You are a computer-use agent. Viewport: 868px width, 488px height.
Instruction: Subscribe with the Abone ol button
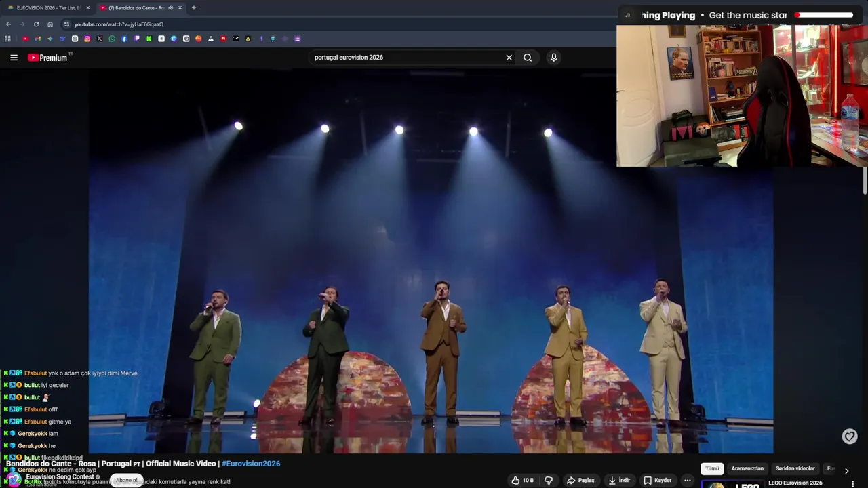(x=126, y=481)
